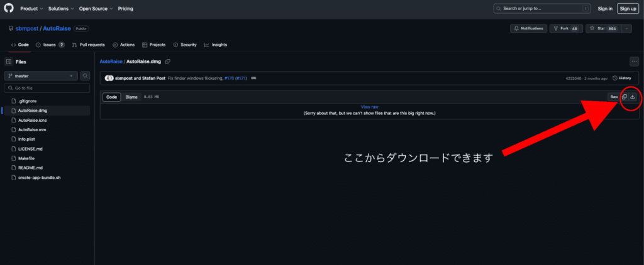Click the Sign in link
644x265 pixels.
coord(605,9)
